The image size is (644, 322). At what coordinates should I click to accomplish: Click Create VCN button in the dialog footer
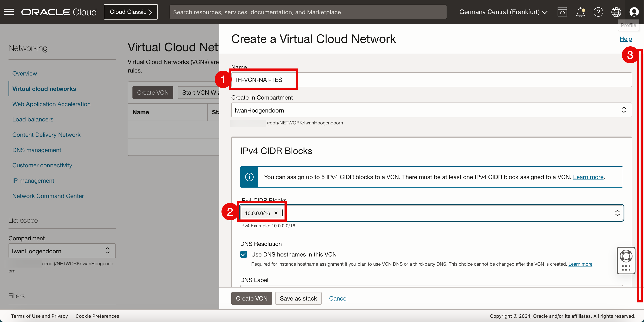click(x=252, y=299)
